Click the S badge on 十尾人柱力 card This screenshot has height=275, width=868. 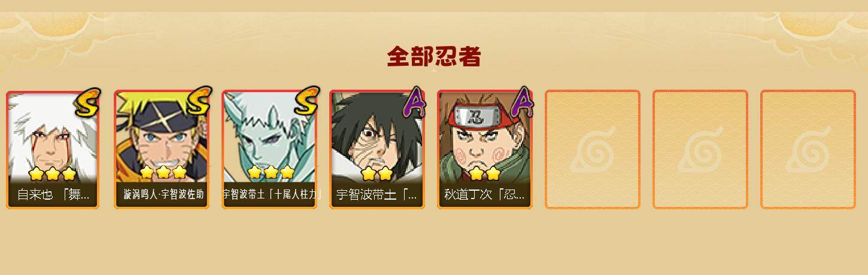tap(306, 102)
